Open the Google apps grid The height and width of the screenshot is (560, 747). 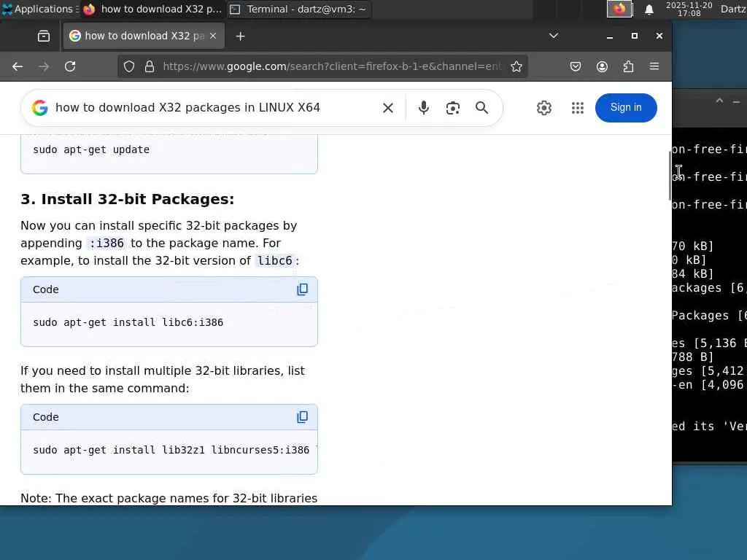(578, 108)
